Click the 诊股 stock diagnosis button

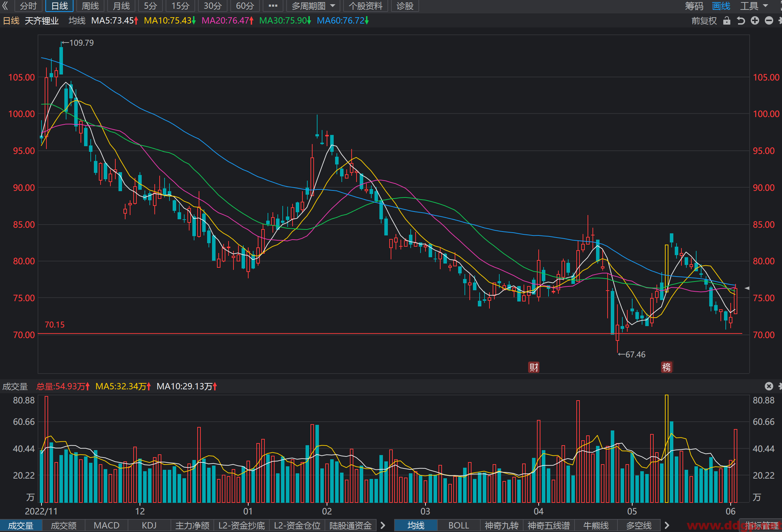pos(405,6)
